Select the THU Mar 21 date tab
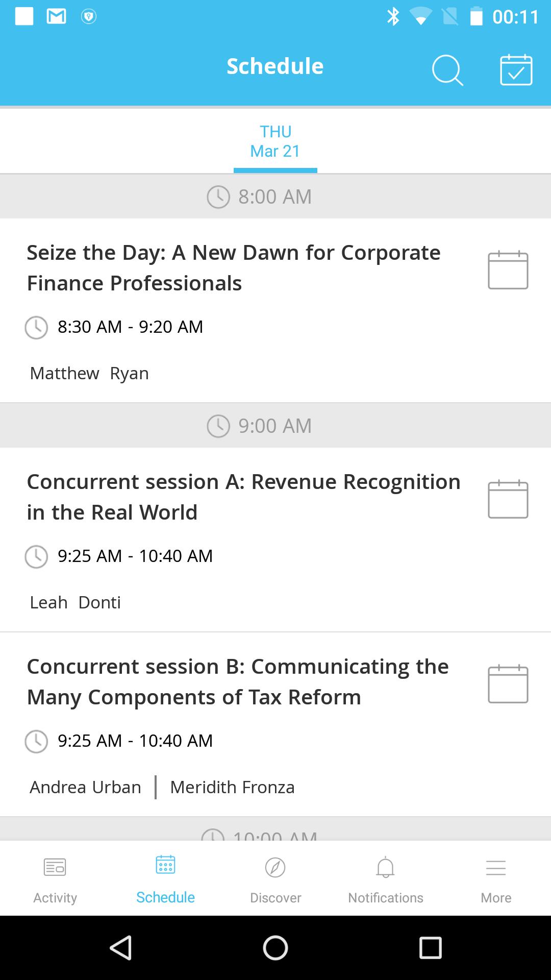 click(x=275, y=141)
